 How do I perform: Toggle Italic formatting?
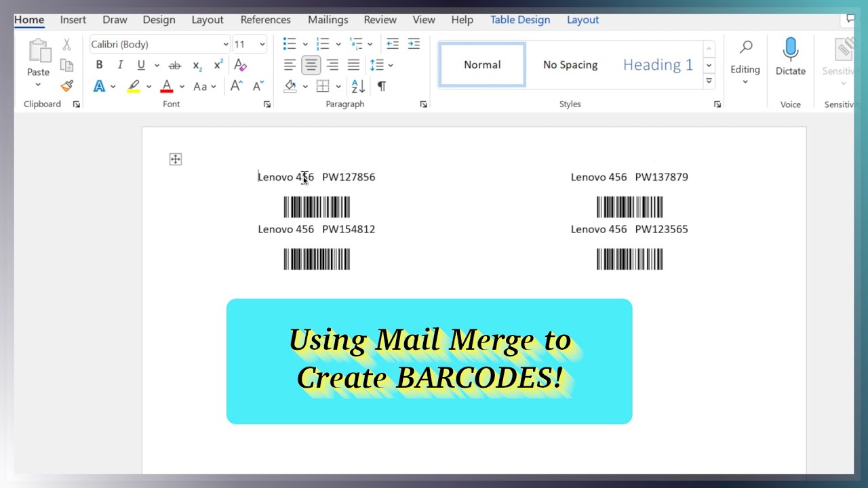[x=120, y=65]
